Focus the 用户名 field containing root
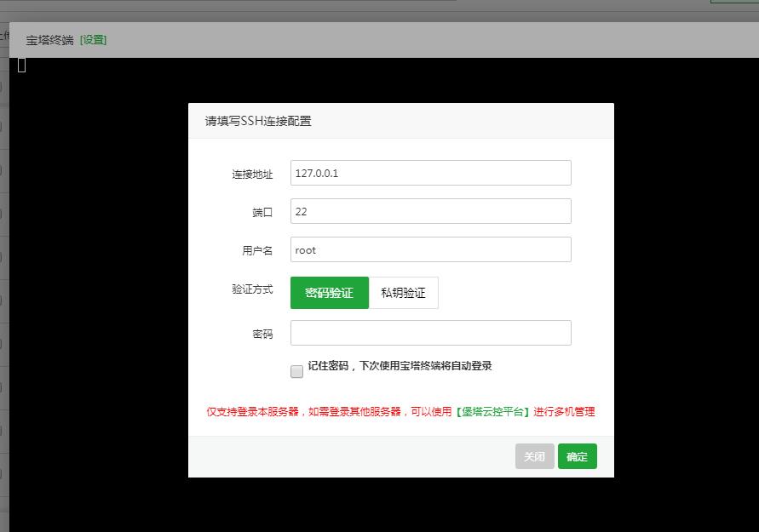759x532 pixels. pyautogui.click(x=430, y=249)
